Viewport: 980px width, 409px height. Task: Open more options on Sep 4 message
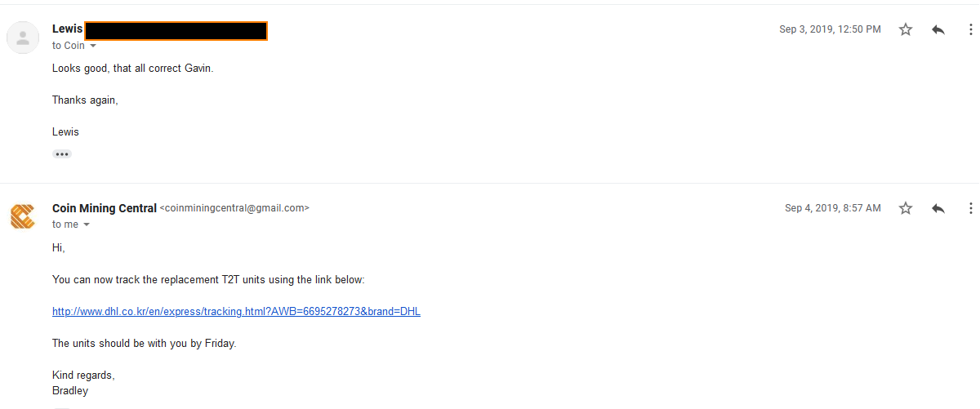(x=970, y=208)
